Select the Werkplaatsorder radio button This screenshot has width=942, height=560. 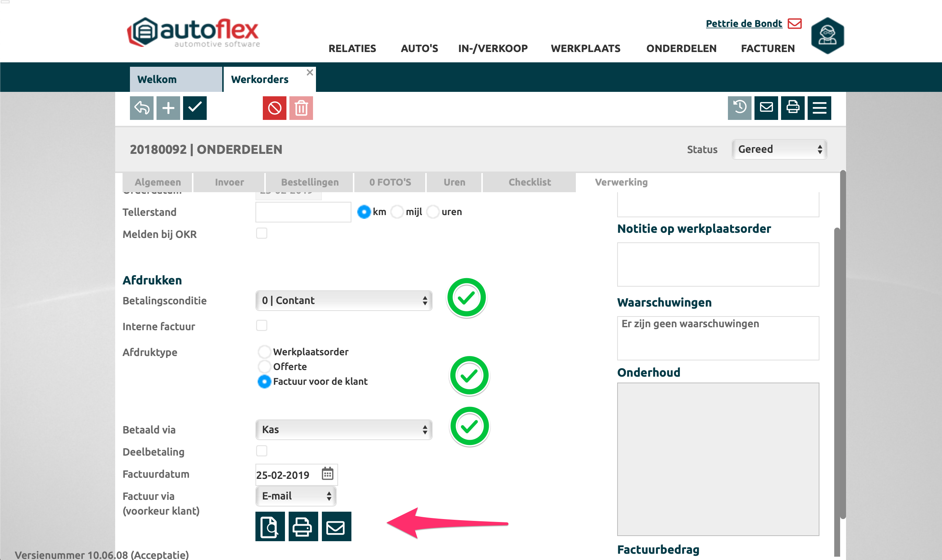(x=264, y=352)
